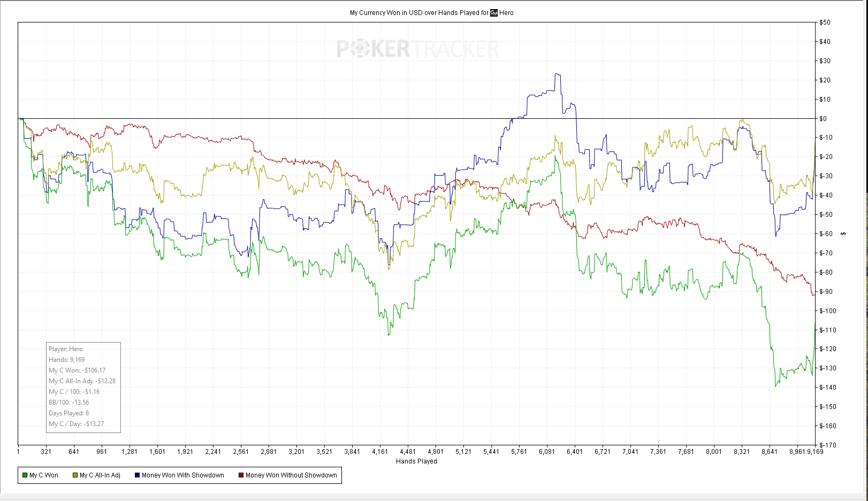Screen dimensions: 868x501
Task: Click "Money Won With Showdown" legend label
Action: (183, 475)
